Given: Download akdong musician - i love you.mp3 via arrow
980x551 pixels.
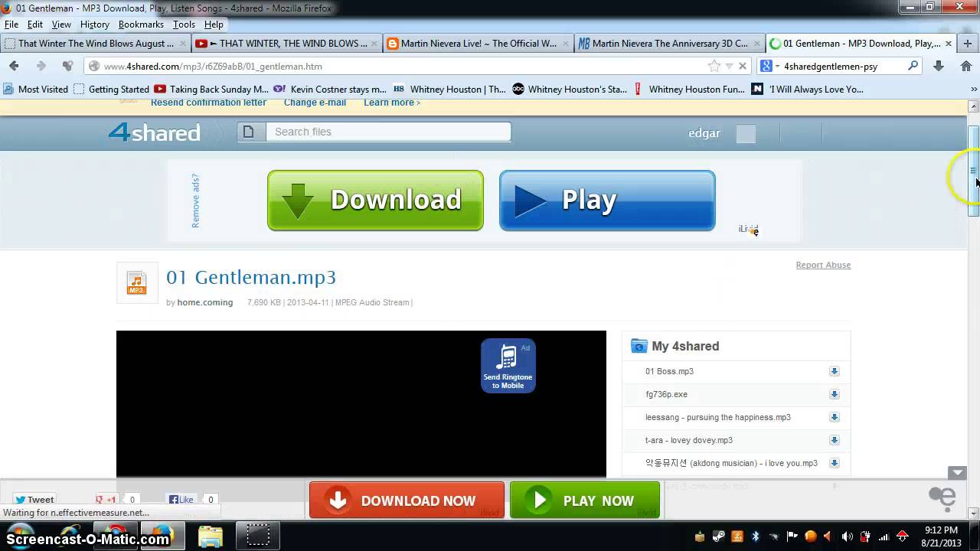Looking at the screenshot, I should click(834, 463).
